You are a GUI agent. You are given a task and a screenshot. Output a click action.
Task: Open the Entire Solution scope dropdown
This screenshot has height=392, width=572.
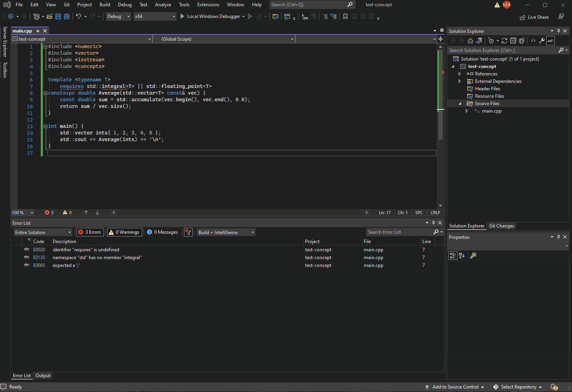(43, 232)
